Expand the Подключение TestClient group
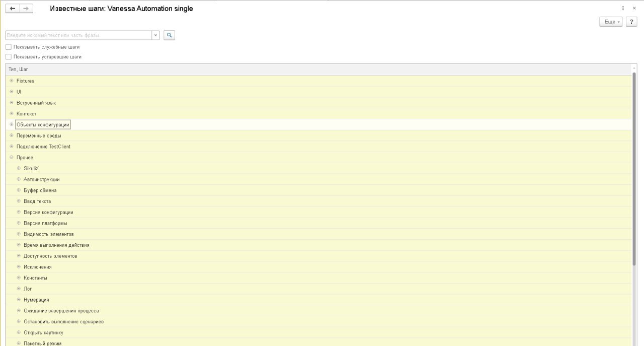Screen dimensions: 644x346 click(x=12, y=147)
